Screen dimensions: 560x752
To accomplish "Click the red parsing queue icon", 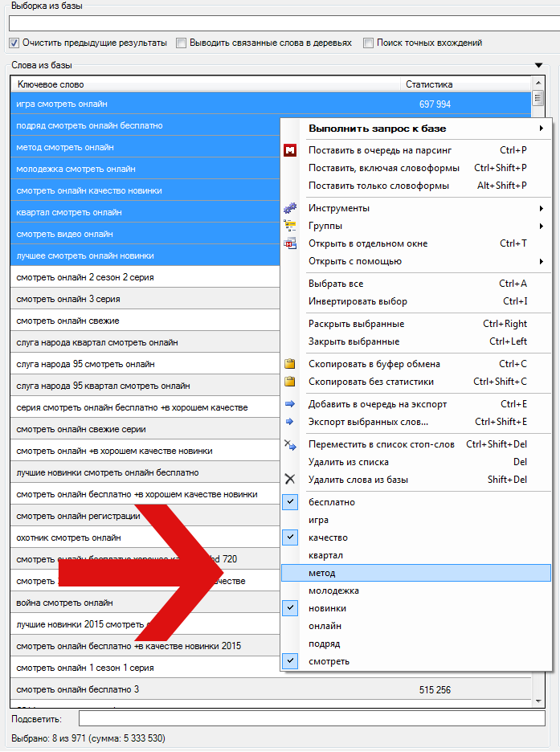I will (x=290, y=150).
